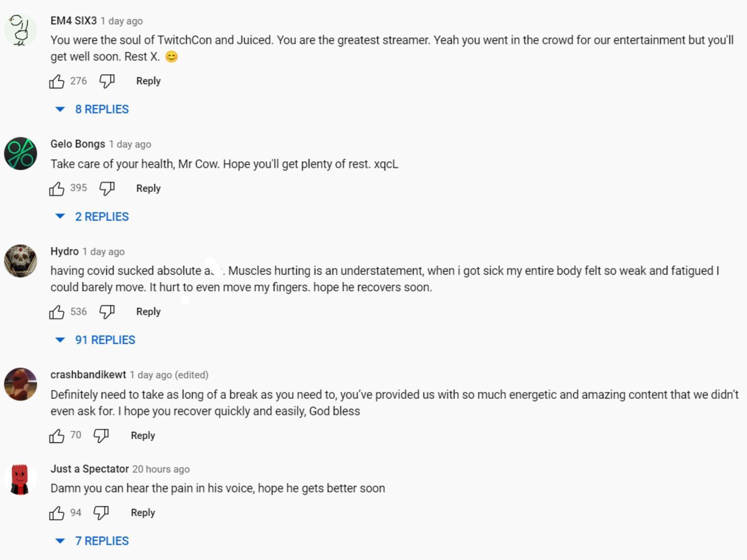Screen dimensions: 747x560
Task: Open EM4 SIX3's profile avatar
Action: coord(21,30)
